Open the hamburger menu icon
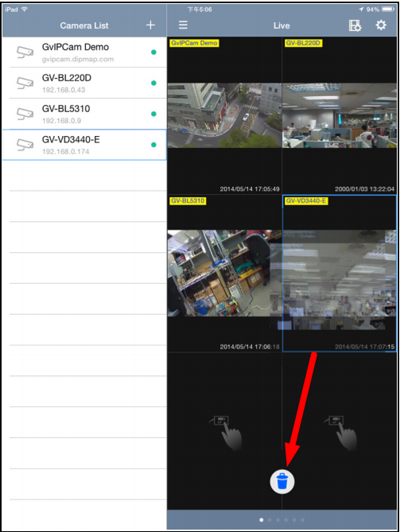 [x=183, y=25]
